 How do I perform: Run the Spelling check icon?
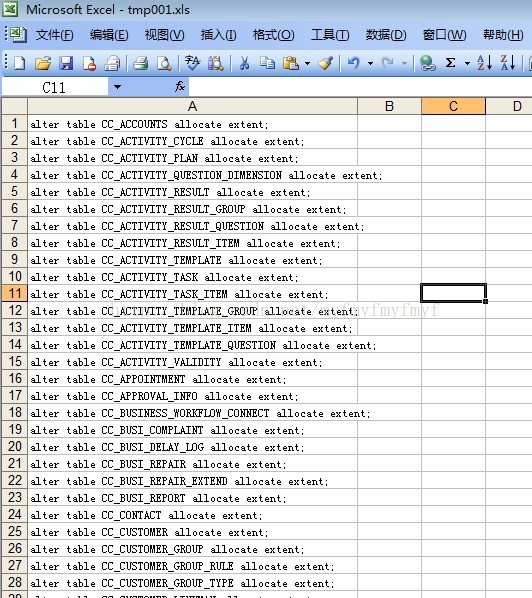(x=192, y=63)
